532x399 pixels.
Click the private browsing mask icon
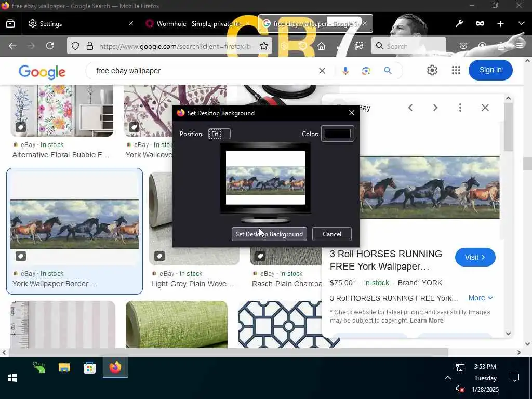480,23
